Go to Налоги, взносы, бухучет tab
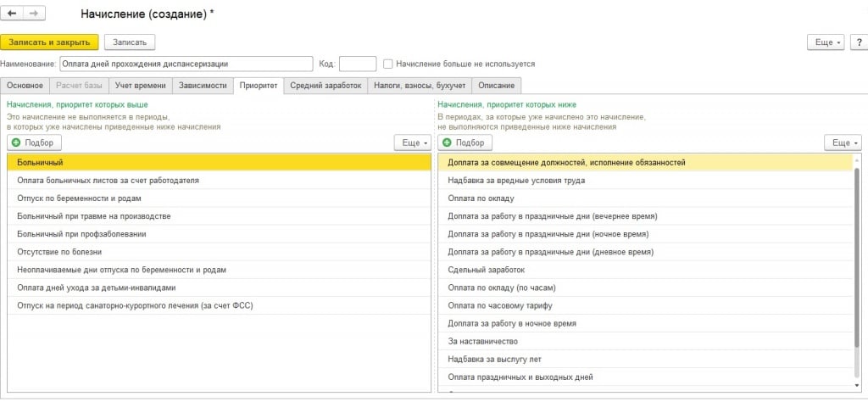 pyautogui.click(x=420, y=85)
